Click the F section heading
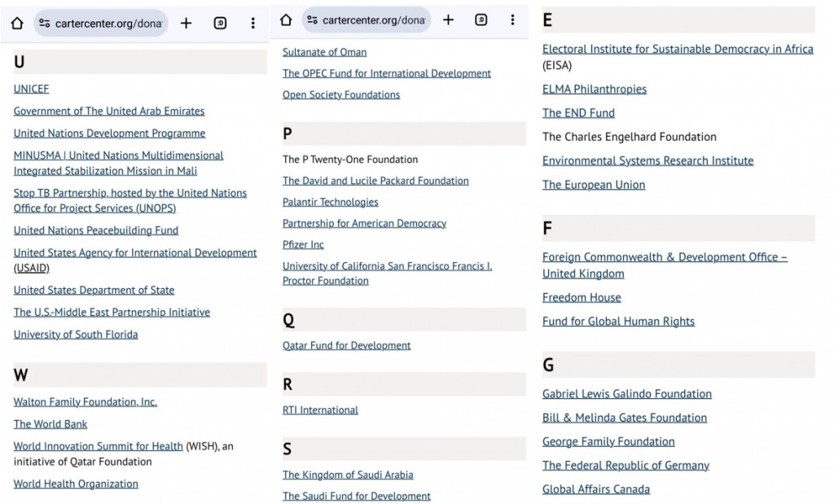The height and width of the screenshot is (504, 834). click(x=678, y=229)
